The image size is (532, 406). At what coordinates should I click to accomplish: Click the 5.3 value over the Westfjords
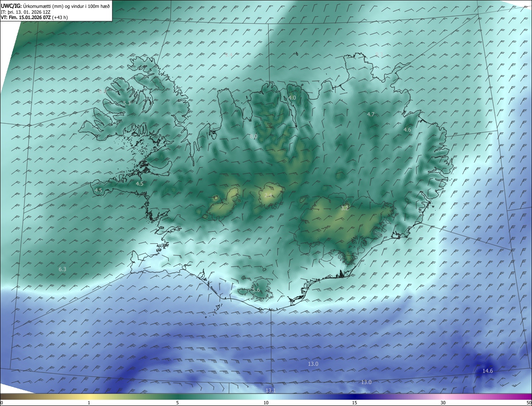coord(127,103)
